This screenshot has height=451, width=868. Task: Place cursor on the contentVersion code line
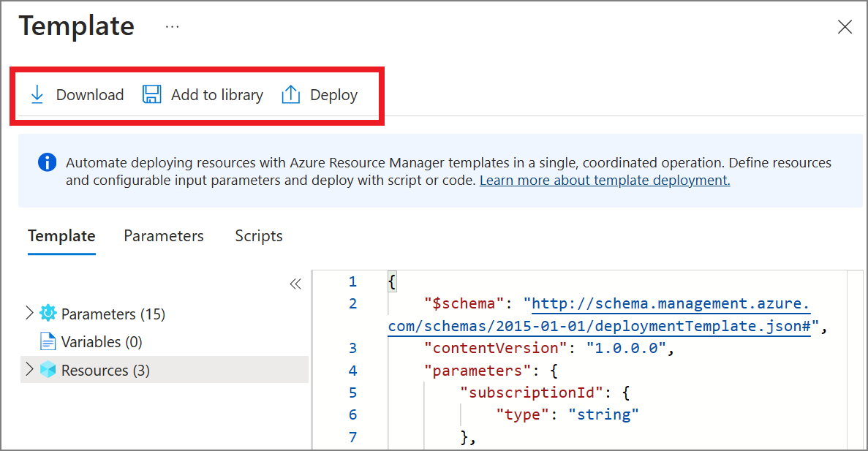click(548, 349)
